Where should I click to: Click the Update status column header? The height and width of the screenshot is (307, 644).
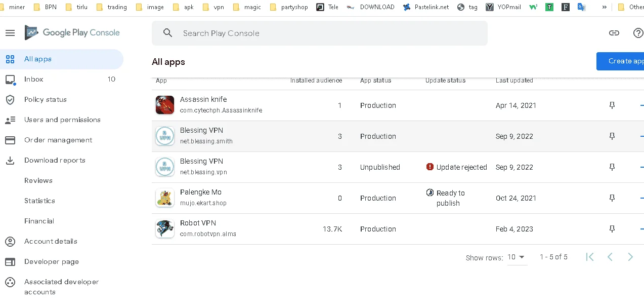445,81
